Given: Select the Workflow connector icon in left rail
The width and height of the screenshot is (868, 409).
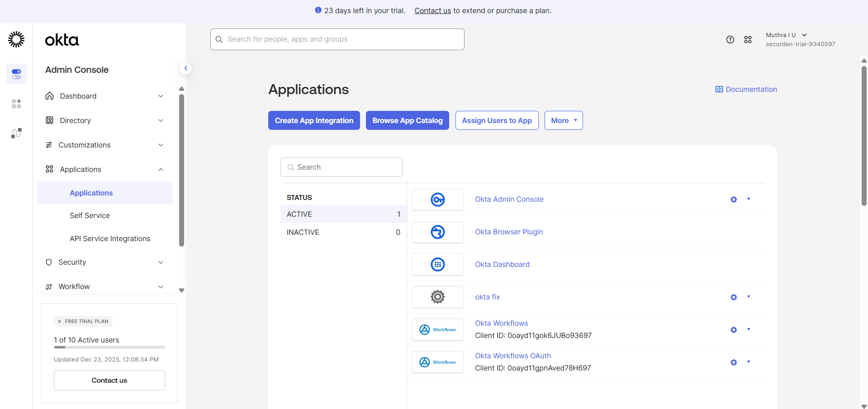Looking at the screenshot, I should point(16,133).
